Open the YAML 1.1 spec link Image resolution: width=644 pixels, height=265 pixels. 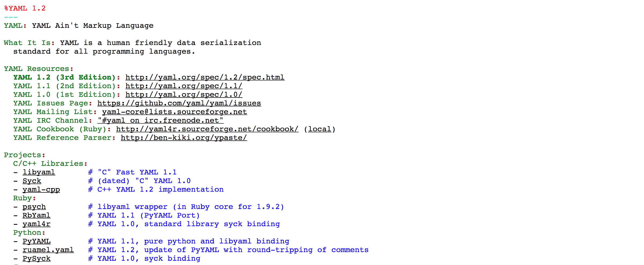[184, 86]
